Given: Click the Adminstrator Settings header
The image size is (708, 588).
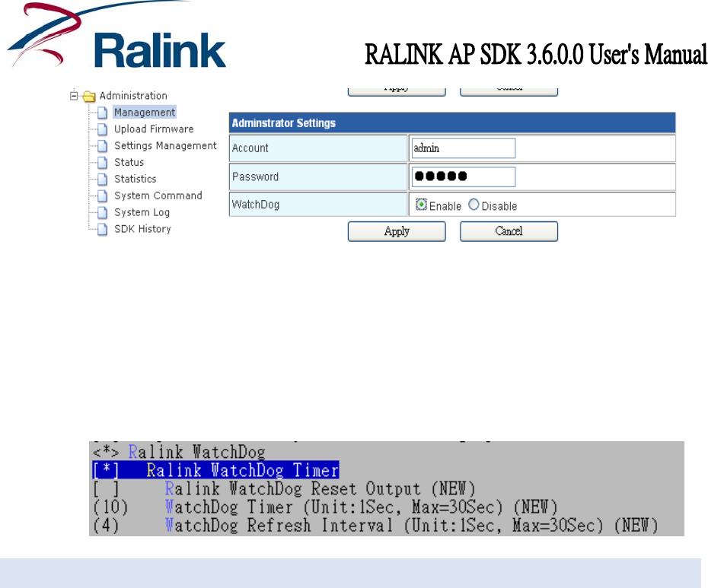Looking at the screenshot, I should coord(452,123).
